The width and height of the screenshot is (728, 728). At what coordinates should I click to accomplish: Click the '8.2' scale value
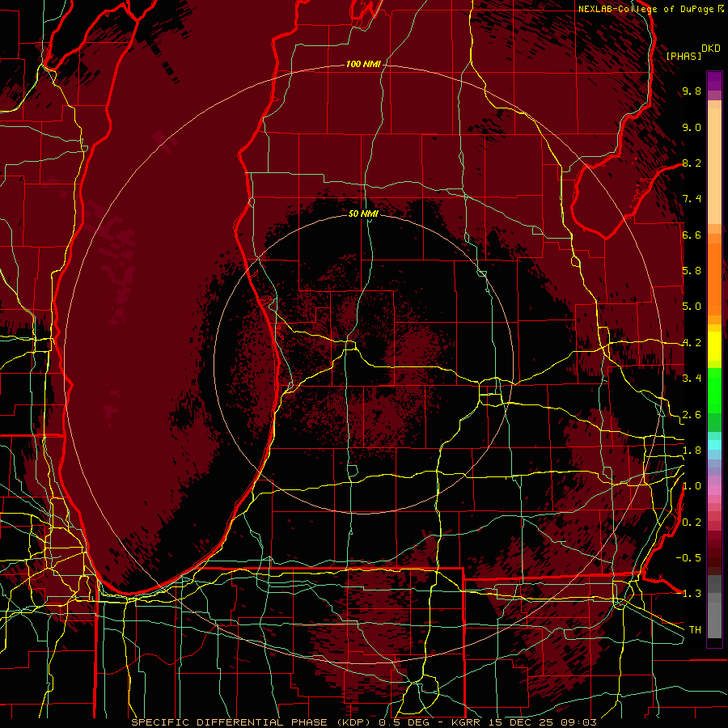[x=692, y=163]
